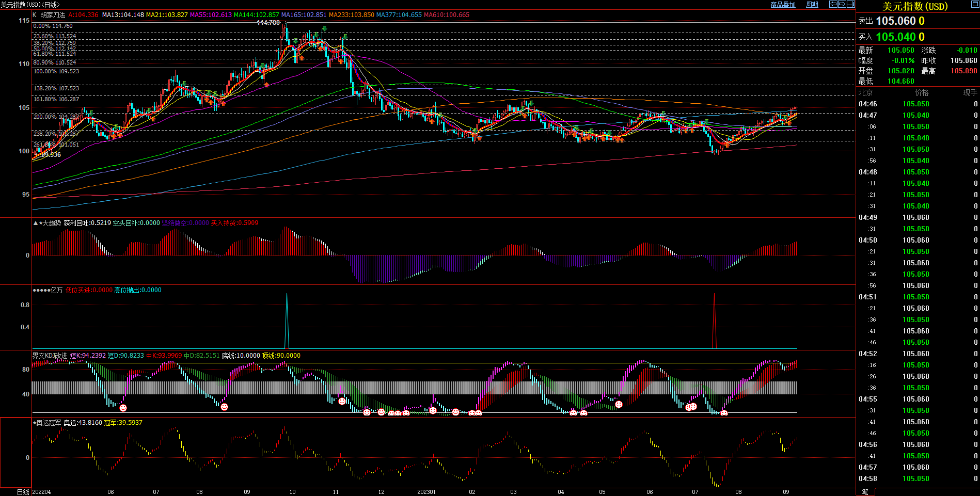
Task: Click the 界文KD改进 indicator title
Action: point(50,356)
